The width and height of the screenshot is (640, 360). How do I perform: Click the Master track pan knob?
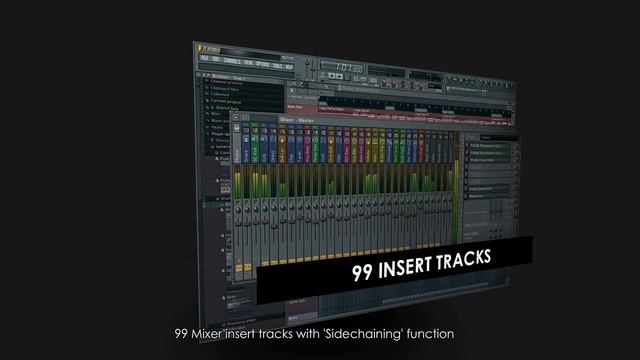tap(238, 210)
